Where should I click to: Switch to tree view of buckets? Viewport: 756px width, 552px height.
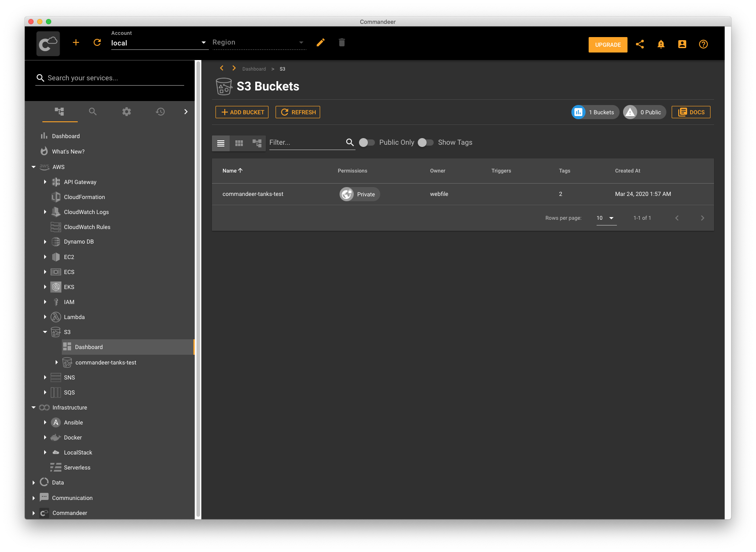(x=257, y=143)
